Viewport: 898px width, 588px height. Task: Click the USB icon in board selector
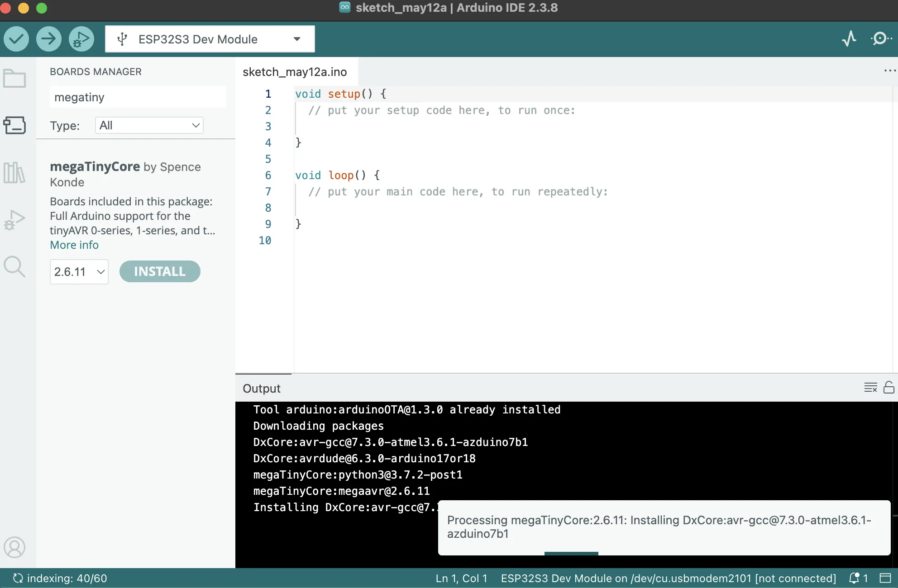pyautogui.click(x=122, y=39)
